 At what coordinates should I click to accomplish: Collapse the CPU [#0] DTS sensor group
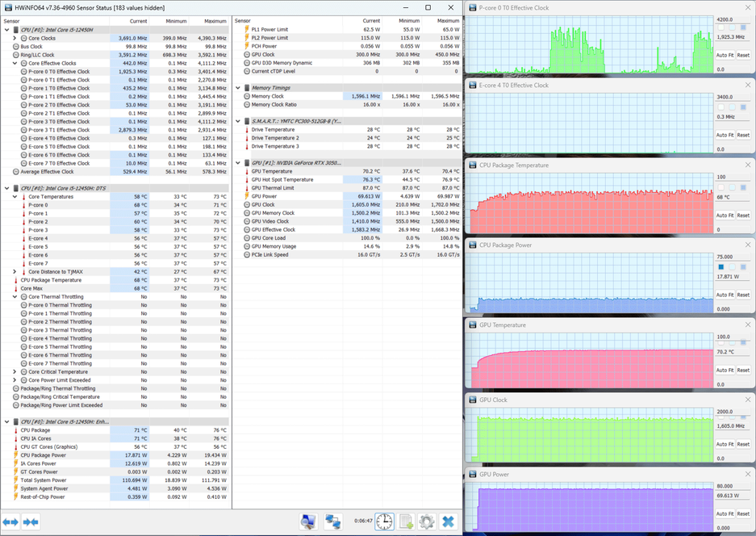[6, 188]
